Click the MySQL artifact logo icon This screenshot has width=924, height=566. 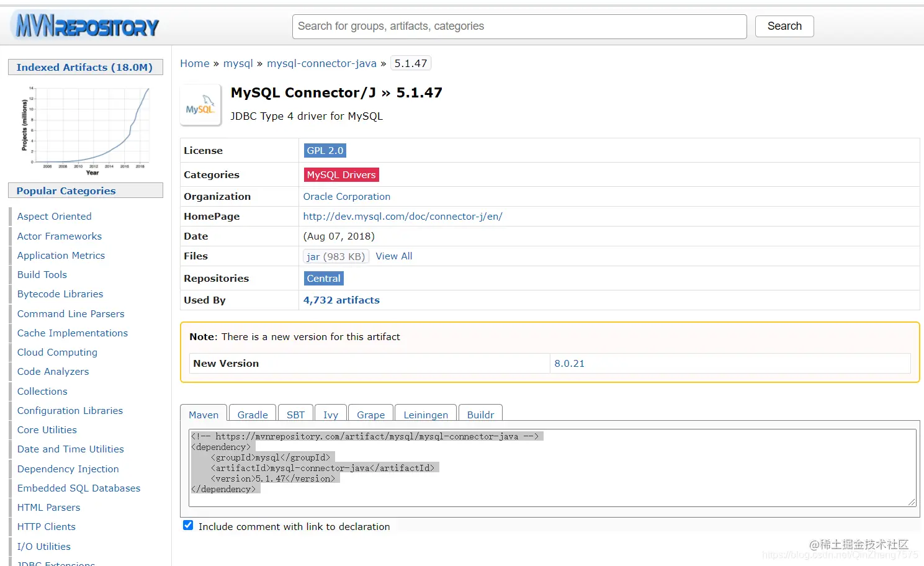(200, 105)
